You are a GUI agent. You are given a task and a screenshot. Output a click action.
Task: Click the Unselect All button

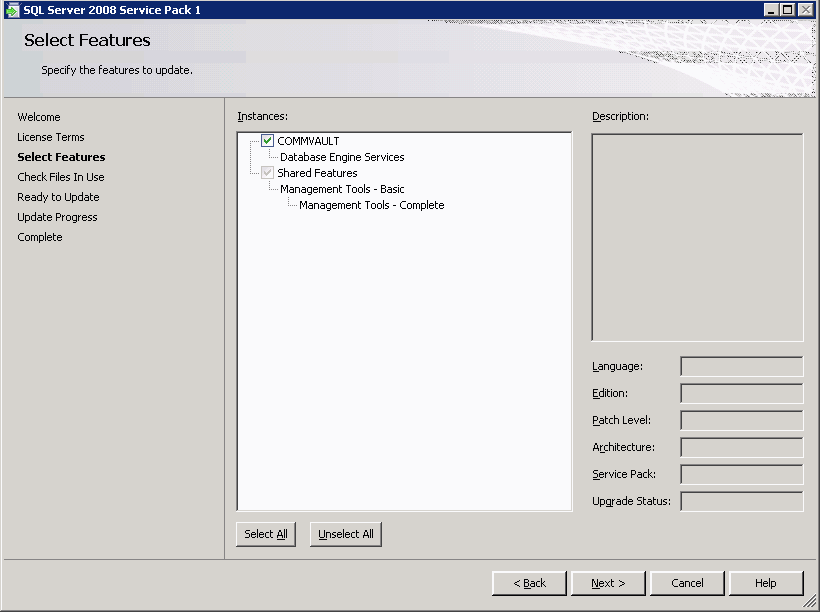click(346, 534)
